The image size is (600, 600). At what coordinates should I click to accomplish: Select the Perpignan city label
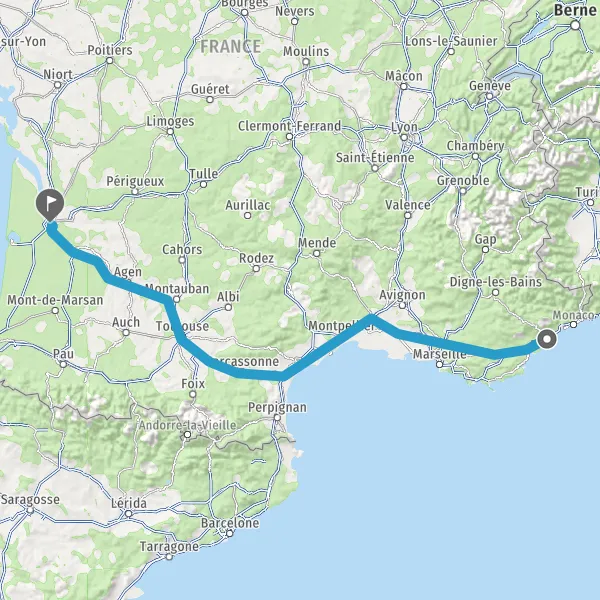click(x=277, y=408)
